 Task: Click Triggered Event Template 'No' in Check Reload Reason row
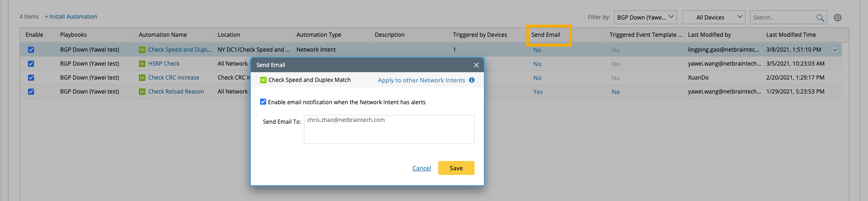[x=616, y=92]
